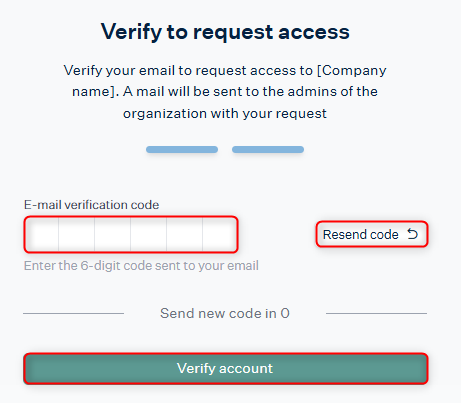Click the 'Send new code in 0' text

(225, 313)
